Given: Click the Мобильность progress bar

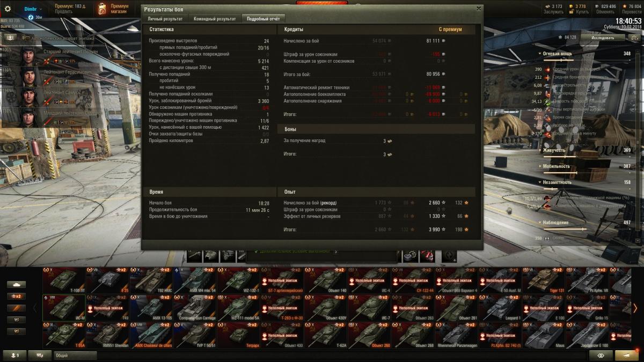Looking at the screenshot, I should pyautogui.click(x=587, y=173).
